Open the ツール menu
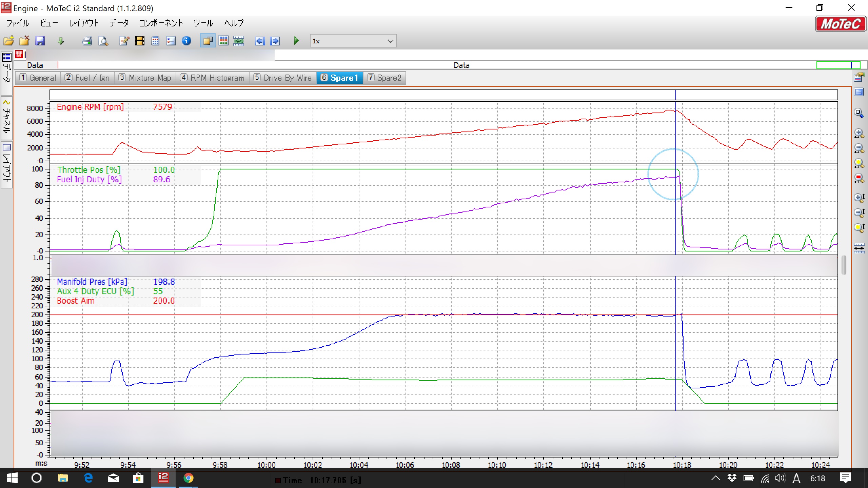Viewport: 868px width, 488px height. point(203,23)
